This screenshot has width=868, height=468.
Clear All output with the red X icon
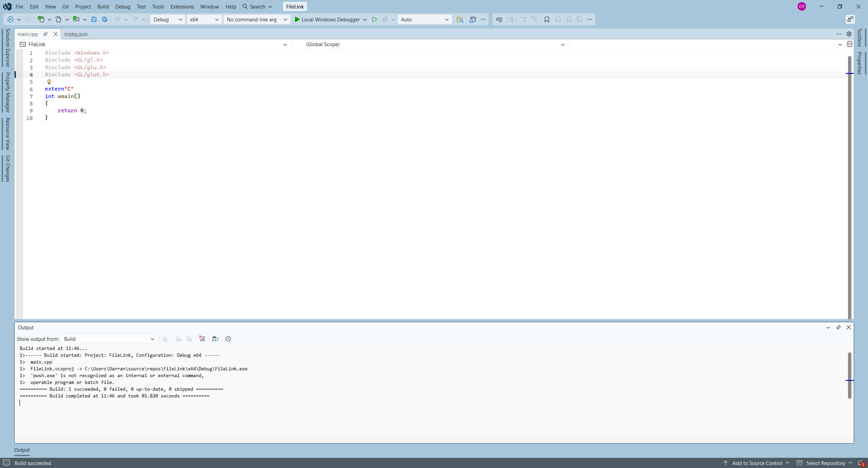(202, 338)
